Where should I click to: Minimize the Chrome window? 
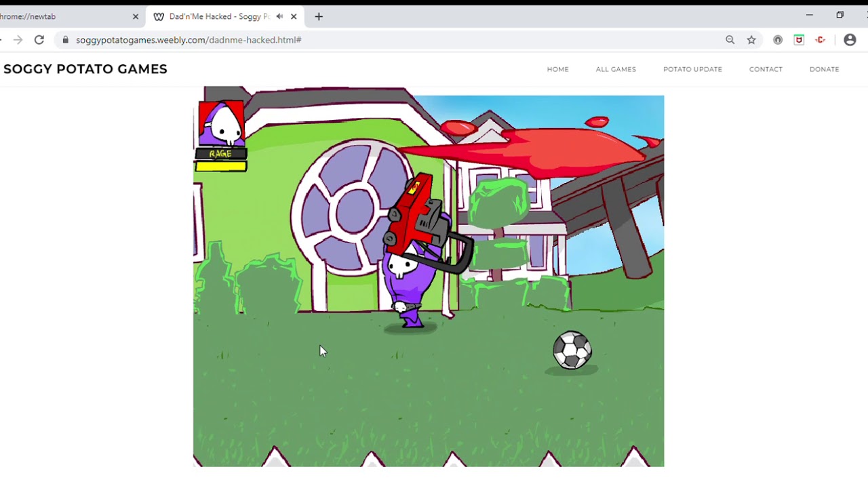point(809,15)
